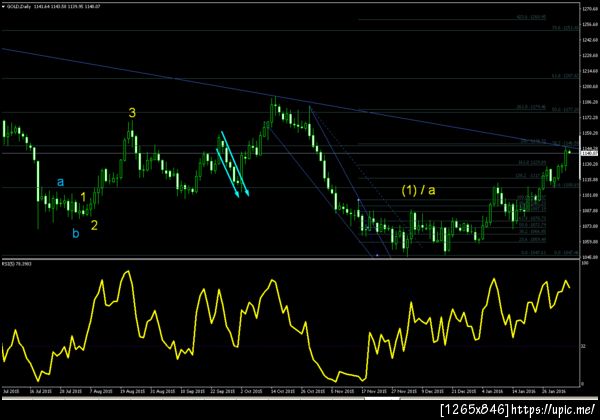Select the (1) / a wave label
Screen dimensions: 600x420
click(x=418, y=190)
